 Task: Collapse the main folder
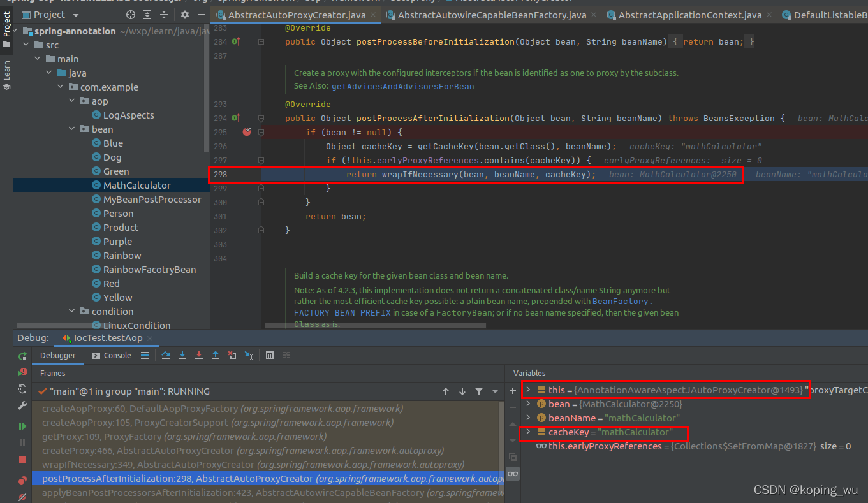38,59
